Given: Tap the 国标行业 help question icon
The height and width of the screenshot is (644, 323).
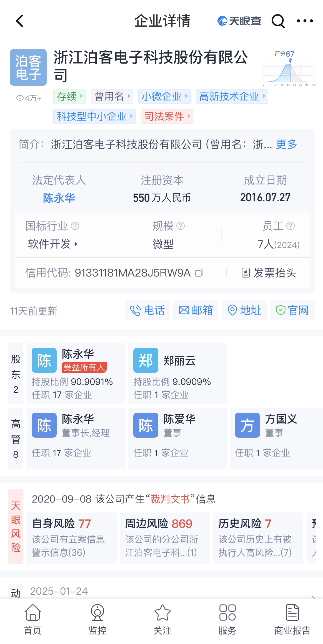Looking at the screenshot, I should 75,226.
